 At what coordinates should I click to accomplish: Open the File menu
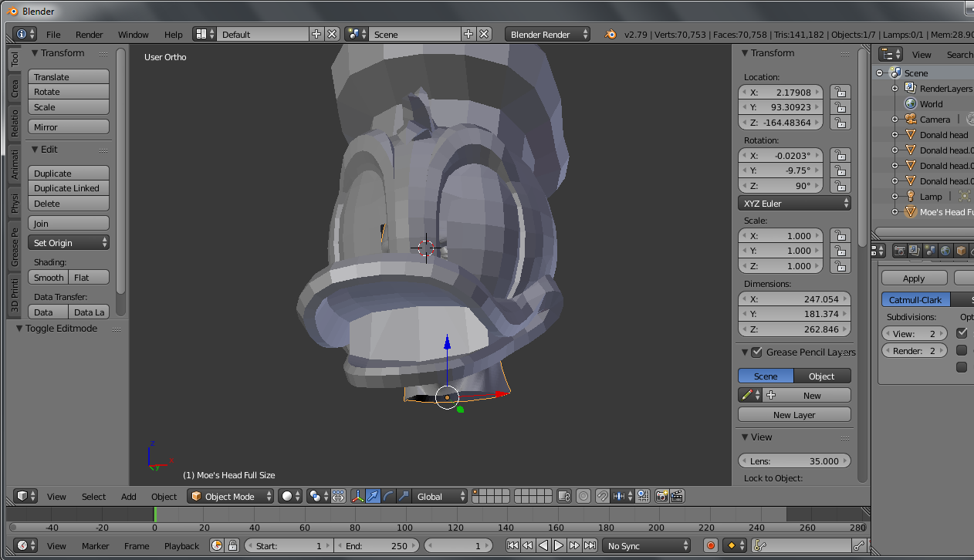[53, 35]
